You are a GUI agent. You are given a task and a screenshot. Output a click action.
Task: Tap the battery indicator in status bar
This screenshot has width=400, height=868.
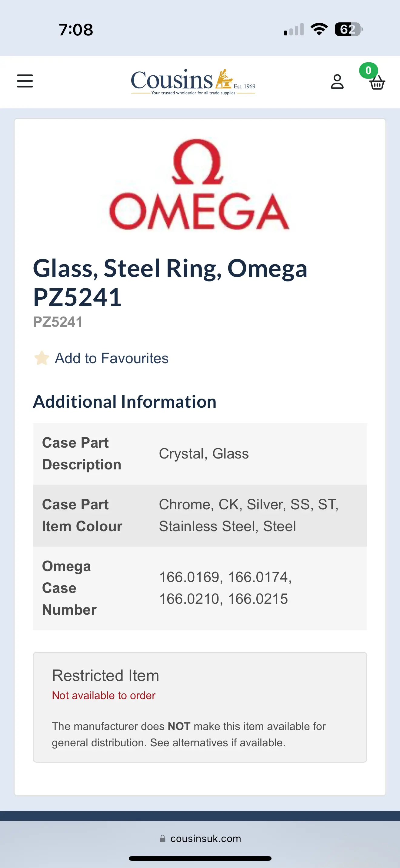(348, 29)
